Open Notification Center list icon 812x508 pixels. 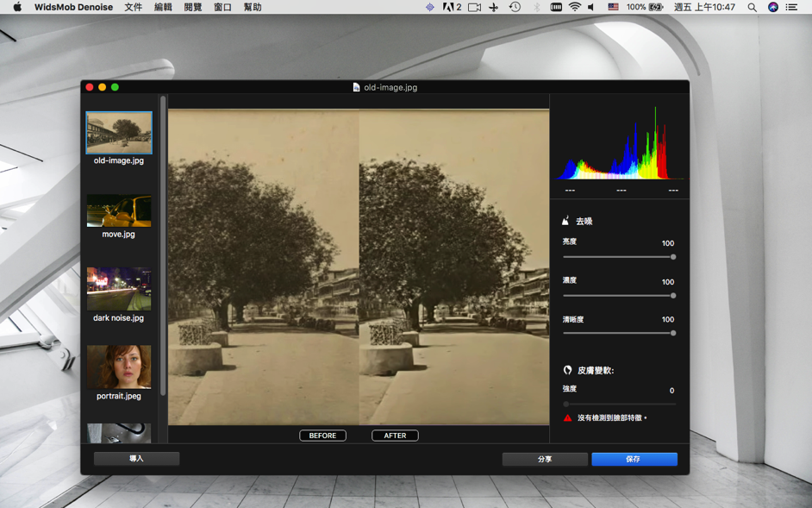[791, 7]
